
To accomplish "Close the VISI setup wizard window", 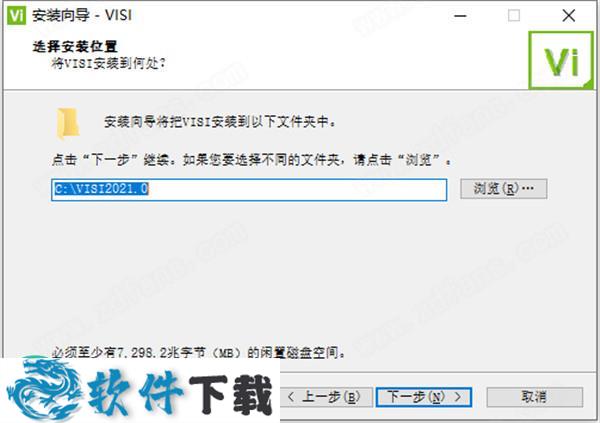I will pos(569,16).
